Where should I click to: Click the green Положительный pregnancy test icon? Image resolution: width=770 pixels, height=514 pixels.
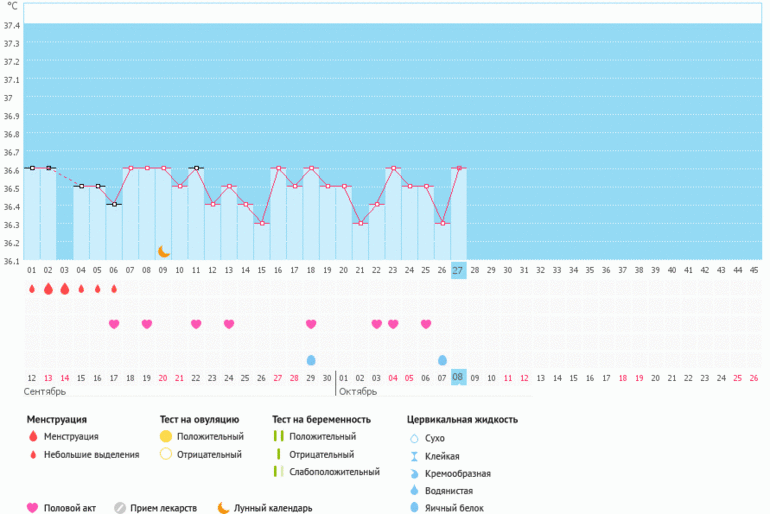tap(277, 437)
